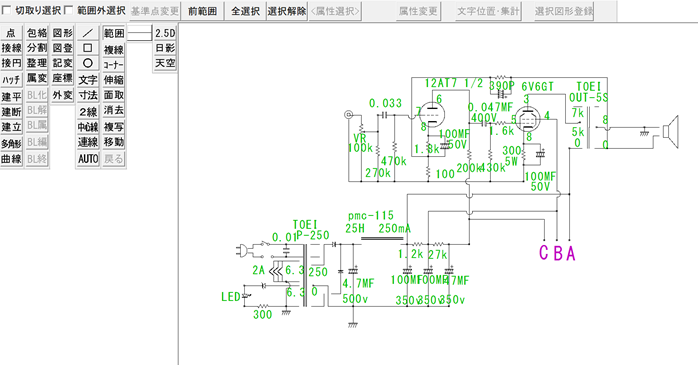Click the BL解 block release tool

[x=37, y=110]
